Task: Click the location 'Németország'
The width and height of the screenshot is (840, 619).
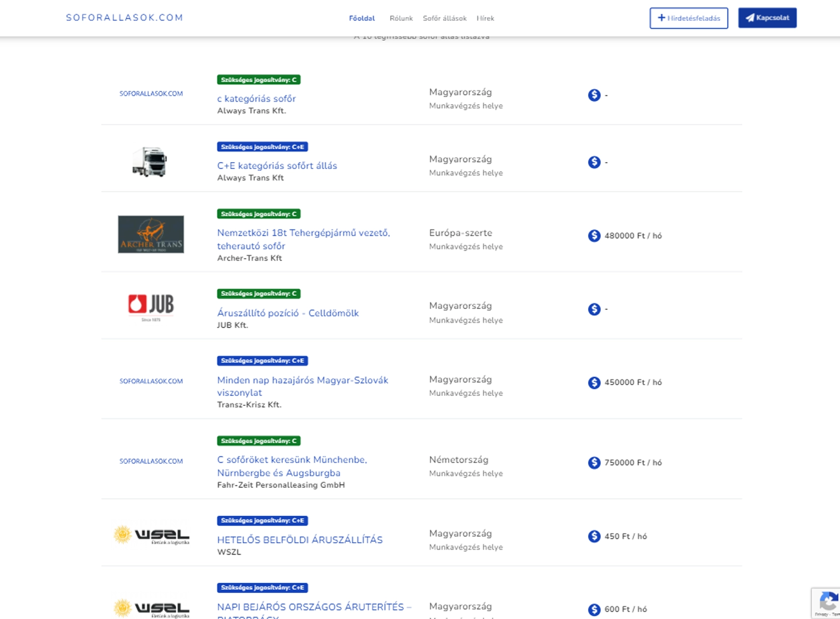Action: click(x=458, y=460)
